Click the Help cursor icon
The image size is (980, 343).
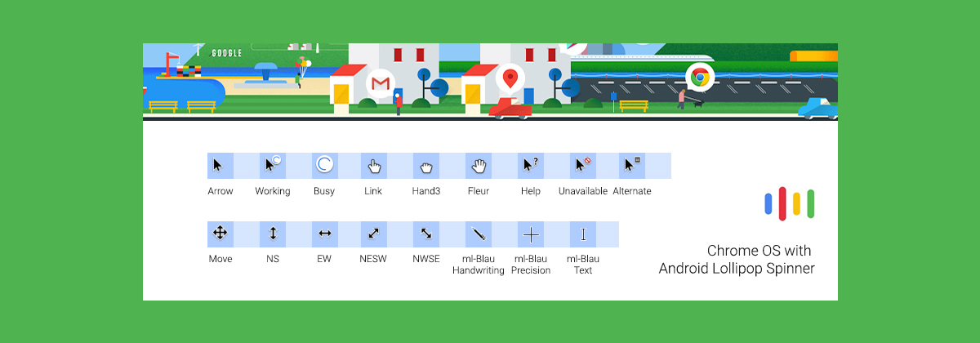click(531, 166)
